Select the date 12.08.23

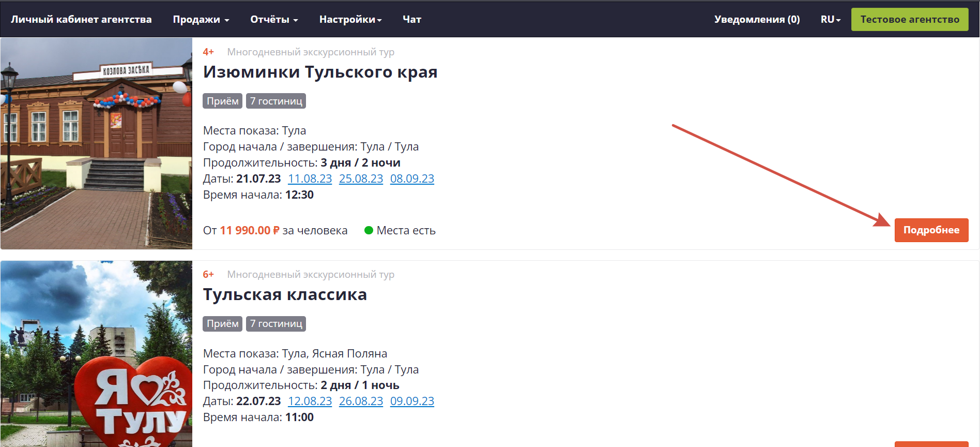click(310, 401)
